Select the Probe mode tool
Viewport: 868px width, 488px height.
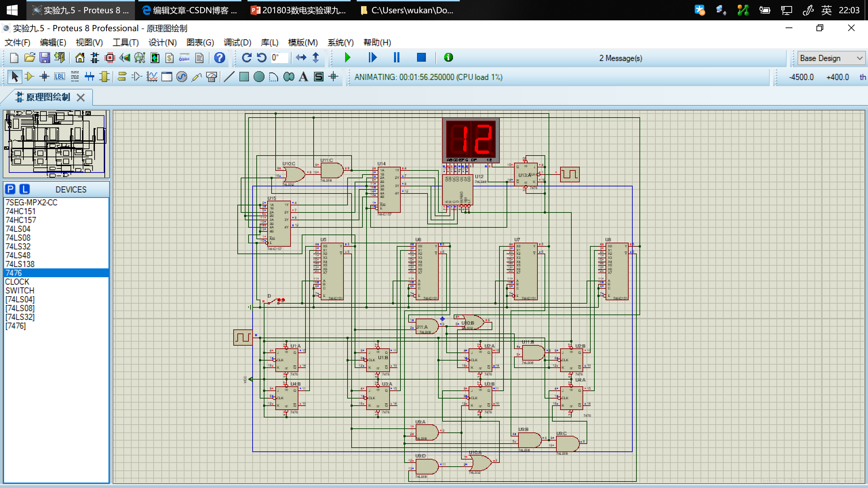pyautogui.click(x=196, y=77)
